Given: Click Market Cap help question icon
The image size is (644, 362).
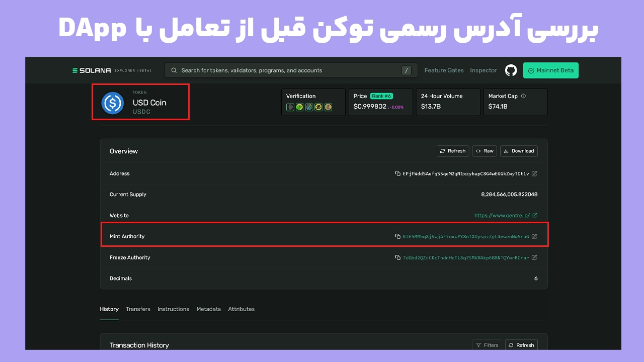Looking at the screenshot, I should tap(523, 96).
